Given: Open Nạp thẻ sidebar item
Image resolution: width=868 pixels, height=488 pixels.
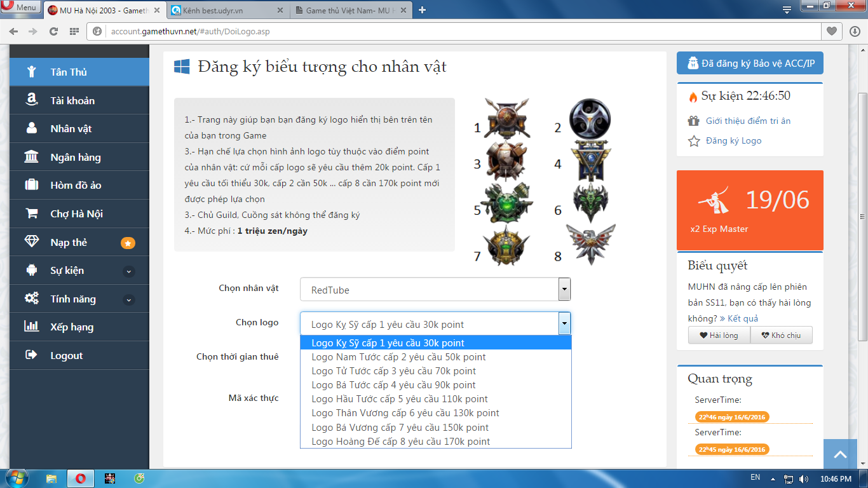Looking at the screenshot, I should coord(79,242).
